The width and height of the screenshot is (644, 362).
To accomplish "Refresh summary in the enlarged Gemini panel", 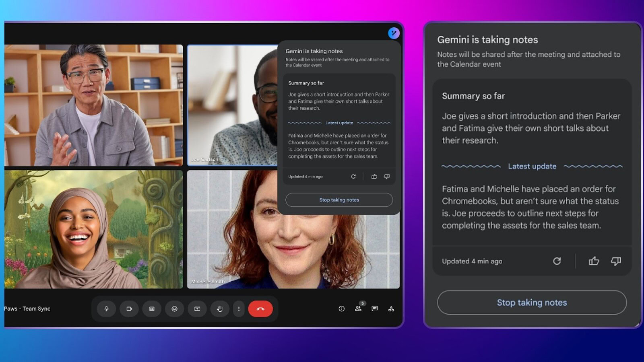I will 557,261.
